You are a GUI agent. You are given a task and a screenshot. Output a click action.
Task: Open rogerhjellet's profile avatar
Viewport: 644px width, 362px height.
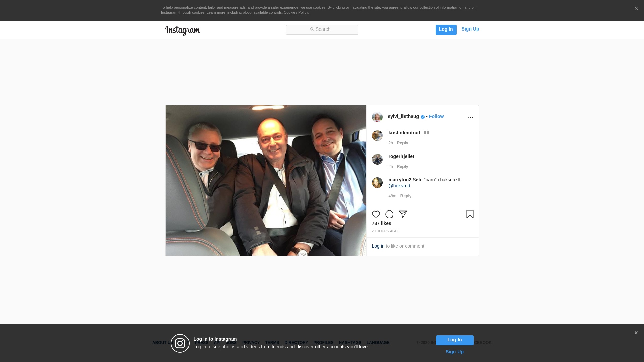click(377, 159)
